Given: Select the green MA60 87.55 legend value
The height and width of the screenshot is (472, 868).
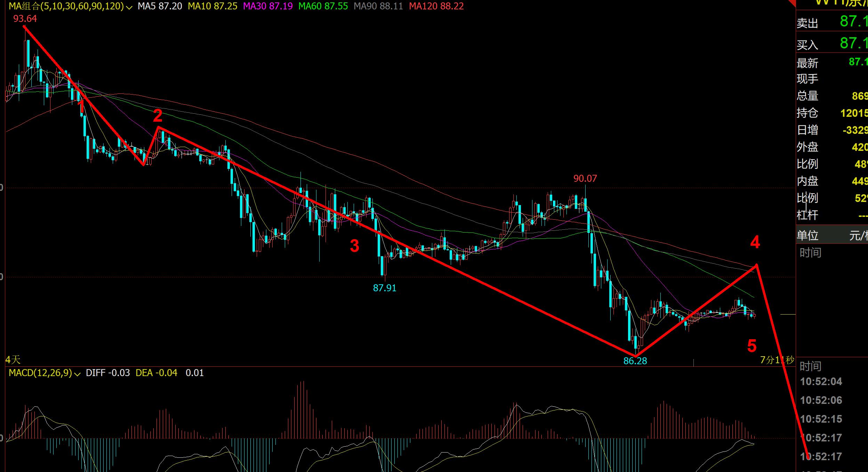Looking at the screenshot, I should (323, 6).
